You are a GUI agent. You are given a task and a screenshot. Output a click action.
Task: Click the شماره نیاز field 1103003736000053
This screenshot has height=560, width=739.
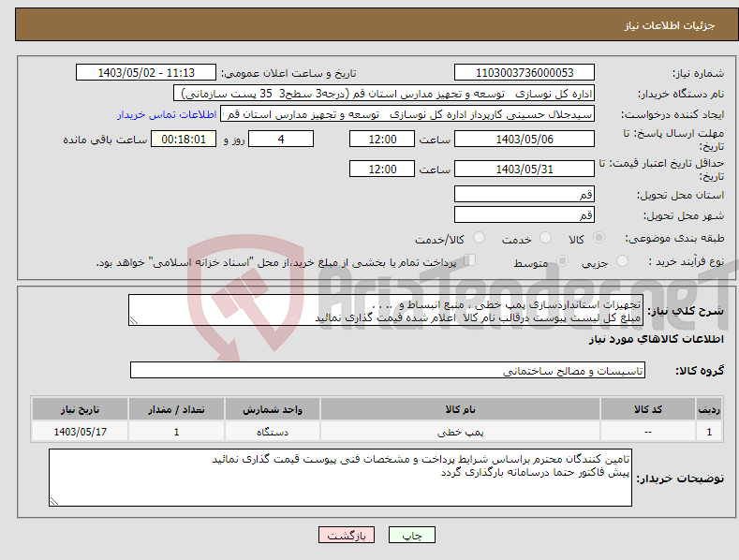[525, 73]
